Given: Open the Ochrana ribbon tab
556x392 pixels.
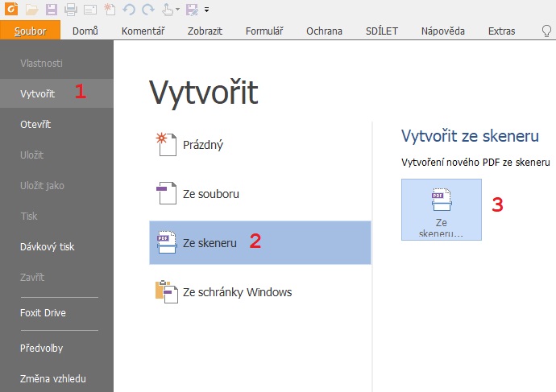Looking at the screenshot, I should tap(324, 31).
